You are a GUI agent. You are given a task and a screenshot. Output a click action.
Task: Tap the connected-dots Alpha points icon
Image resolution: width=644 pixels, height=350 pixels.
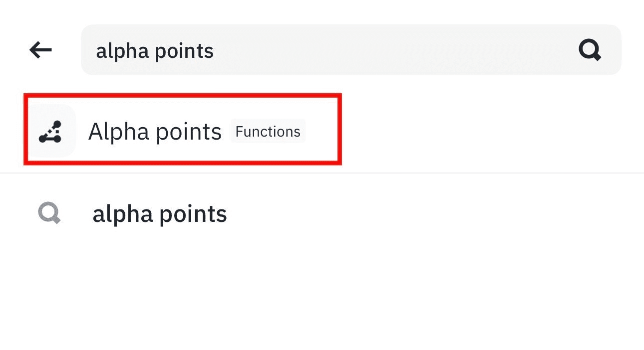tap(50, 131)
